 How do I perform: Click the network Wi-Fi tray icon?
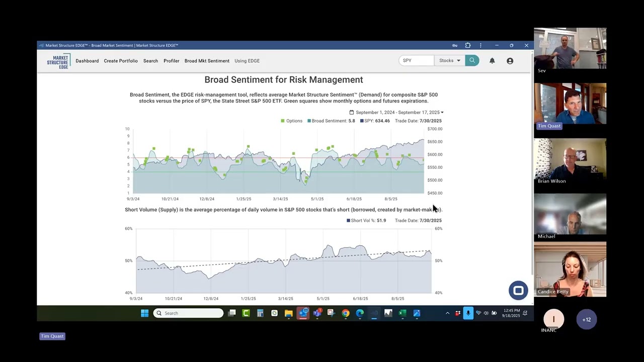pyautogui.click(x=478, y=313)
